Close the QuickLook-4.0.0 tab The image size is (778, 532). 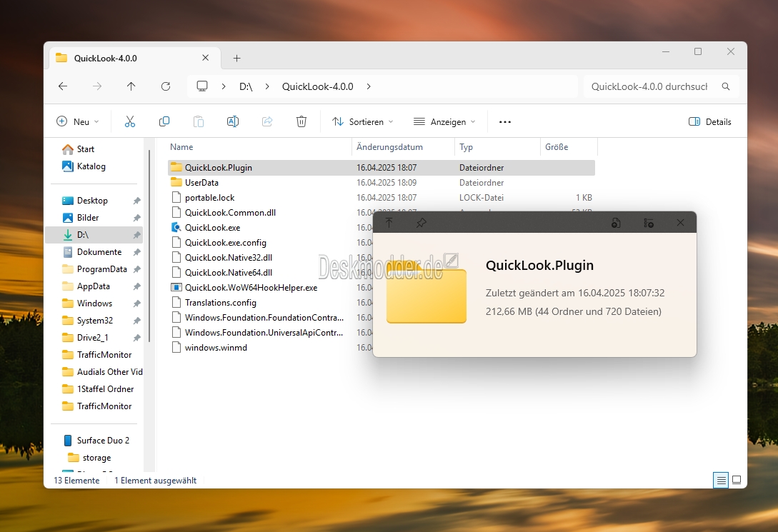[206, 58]
